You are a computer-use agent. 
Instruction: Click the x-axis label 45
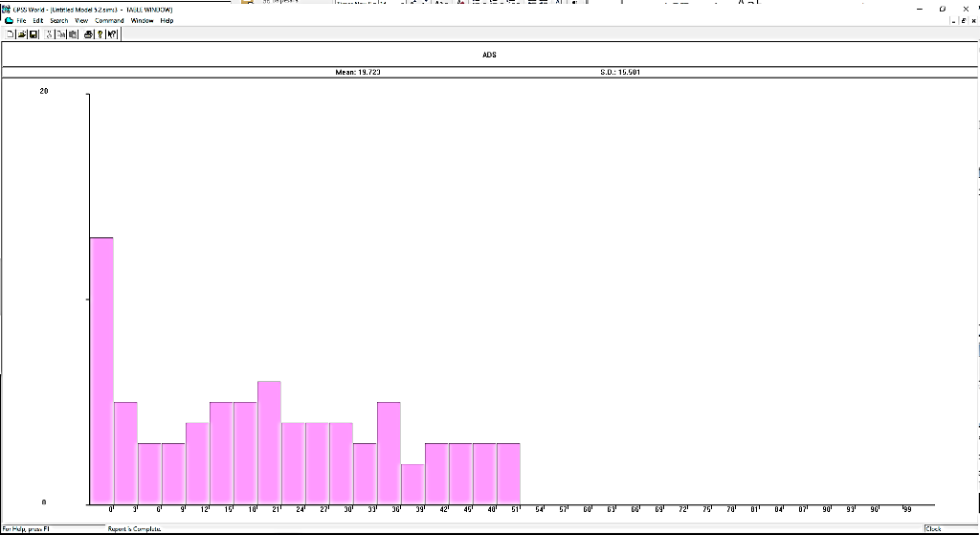[x=467, y=509]
